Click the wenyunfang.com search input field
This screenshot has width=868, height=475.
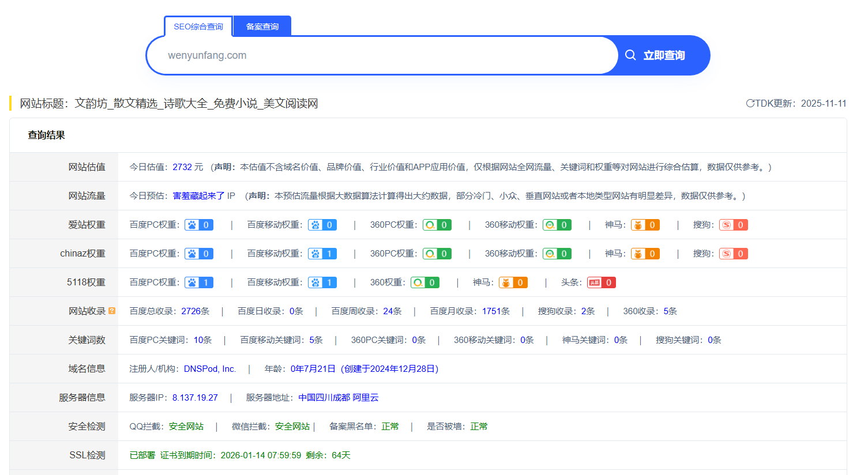tap(381, 55)
